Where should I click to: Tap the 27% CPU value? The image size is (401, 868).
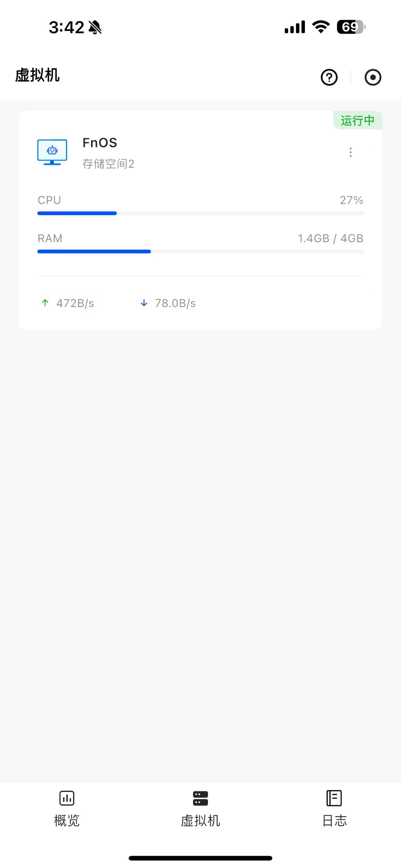[x=352, y=200]
